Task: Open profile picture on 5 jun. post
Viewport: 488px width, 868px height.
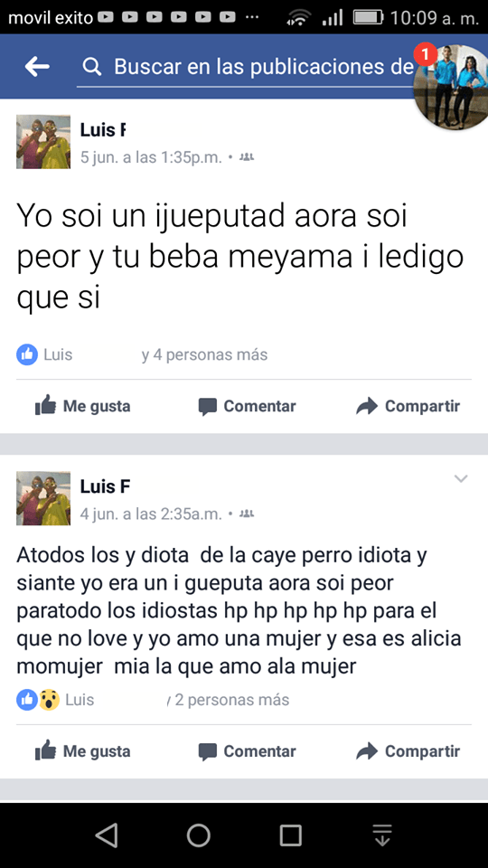Action: 43,142
